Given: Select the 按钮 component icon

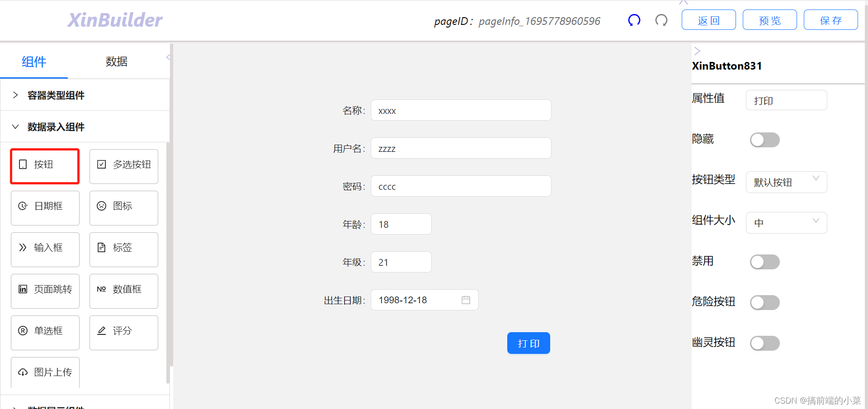Looking at the screenshot, I should [x=23, y=165].
